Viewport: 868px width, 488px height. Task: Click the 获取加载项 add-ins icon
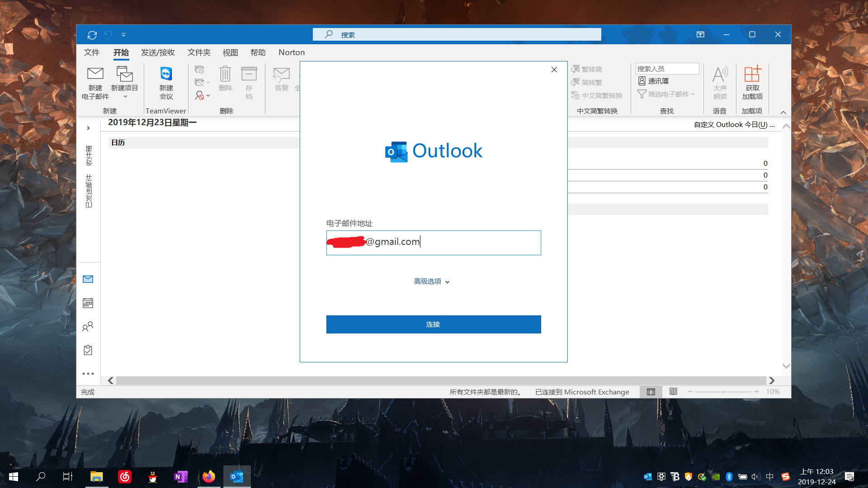point(753,73)
